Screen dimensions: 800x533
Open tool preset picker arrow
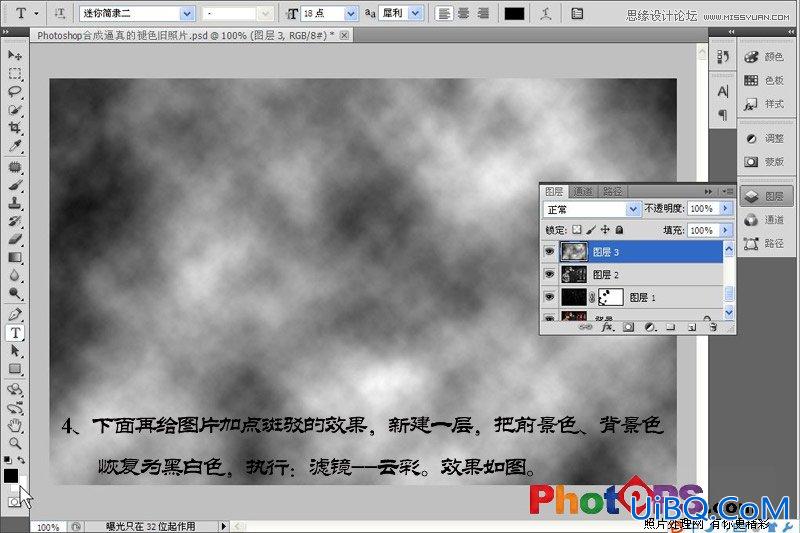click(36, 14)
